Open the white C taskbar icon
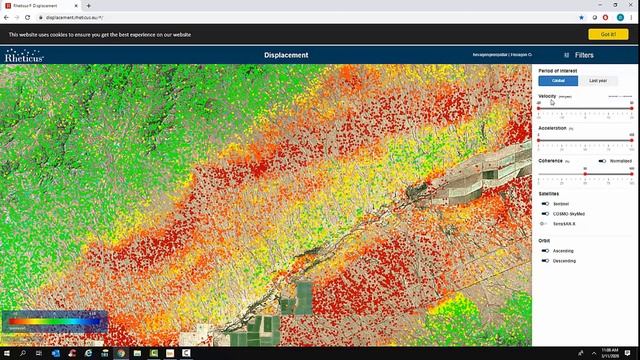Screen dimensions: 640x360 [186, 353]
